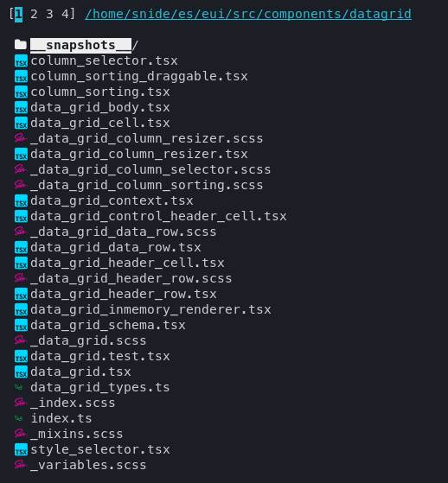Screen dimensions: 448x483
Task: Select data_grid_control_header_cell.tsx file
Action: click(158, 216)
